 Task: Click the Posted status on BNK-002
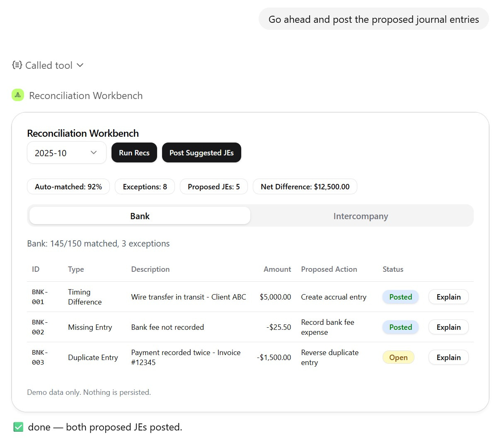tap(400, 327)
